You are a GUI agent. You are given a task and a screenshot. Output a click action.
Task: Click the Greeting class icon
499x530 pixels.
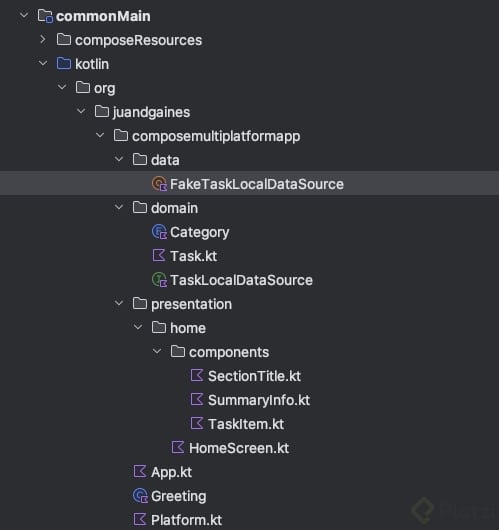(x=140, y=496)
